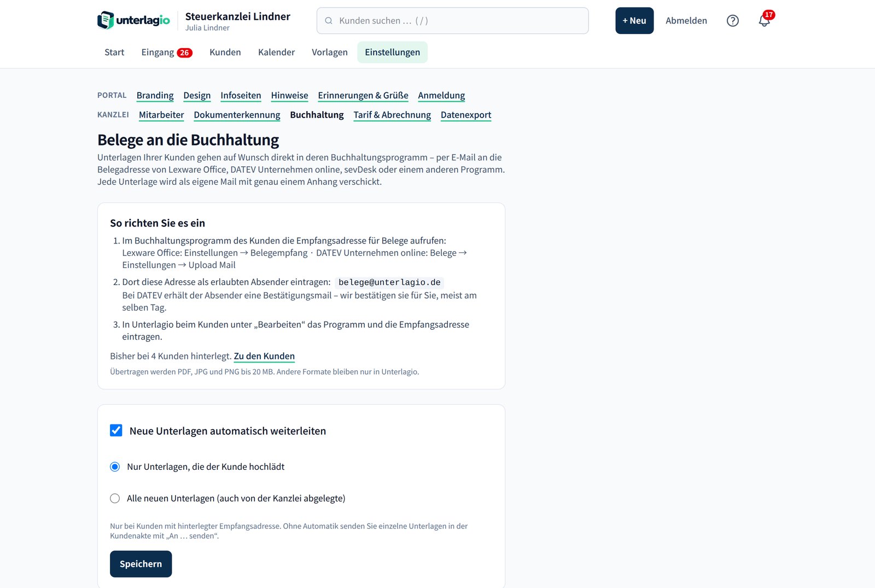The height and width of the screenshot is (588, 875).
Task: Toggle Neue Unterlagen automatisch weiterleiten checkbox
Action: (116, 430)
